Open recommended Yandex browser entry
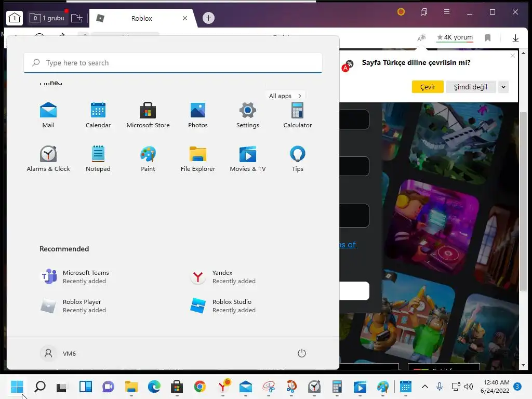Viewport: 532px width, 399px height. pos(222,276)
